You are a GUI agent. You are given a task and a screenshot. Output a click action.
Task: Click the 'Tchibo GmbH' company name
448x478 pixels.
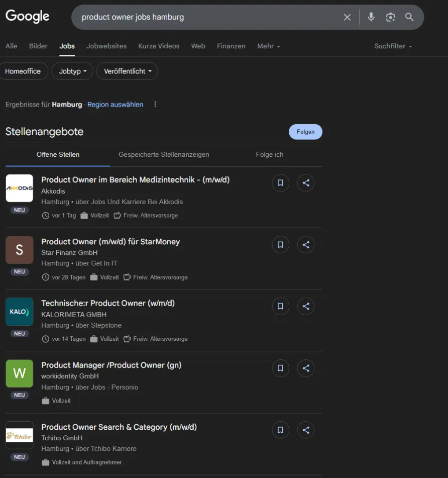click(62, 438)
